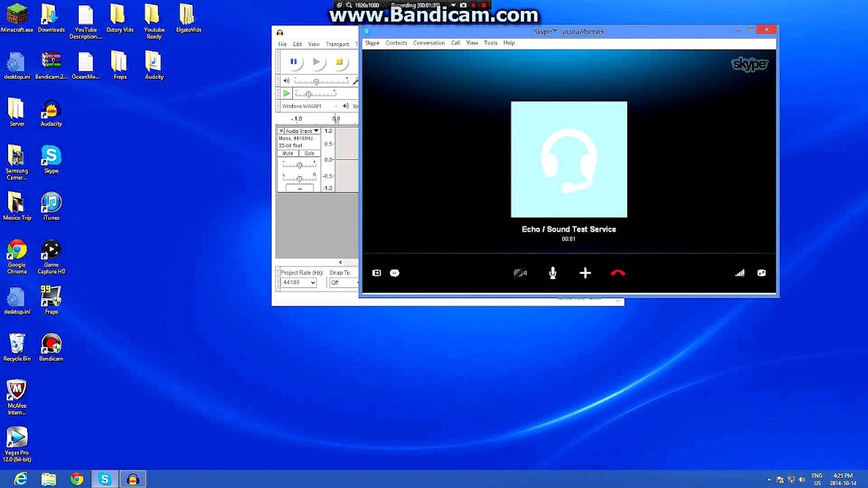Click the Echo / Sound Test Service avatar

coord(569,159)
